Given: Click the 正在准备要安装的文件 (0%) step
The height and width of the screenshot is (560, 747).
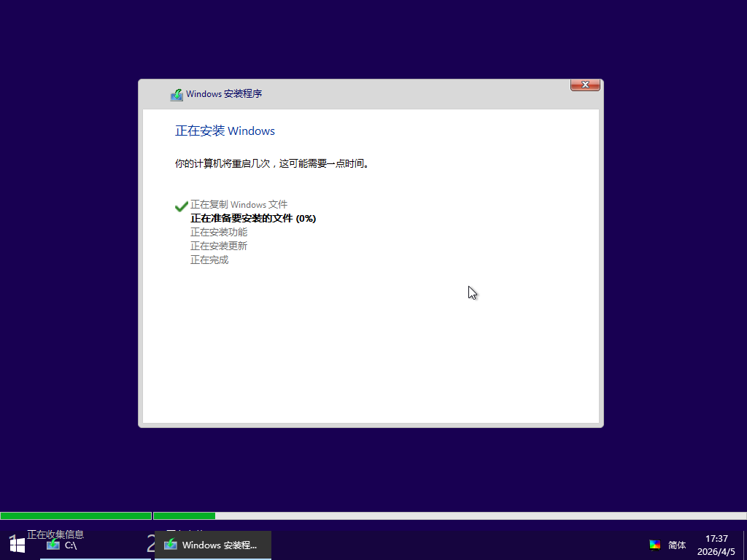Looking at the screenshot, I should [252, 218].
